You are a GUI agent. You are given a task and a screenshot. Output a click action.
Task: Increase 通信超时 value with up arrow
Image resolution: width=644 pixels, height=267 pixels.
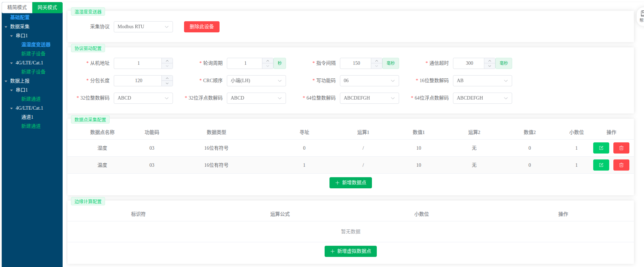coord(490,61)
